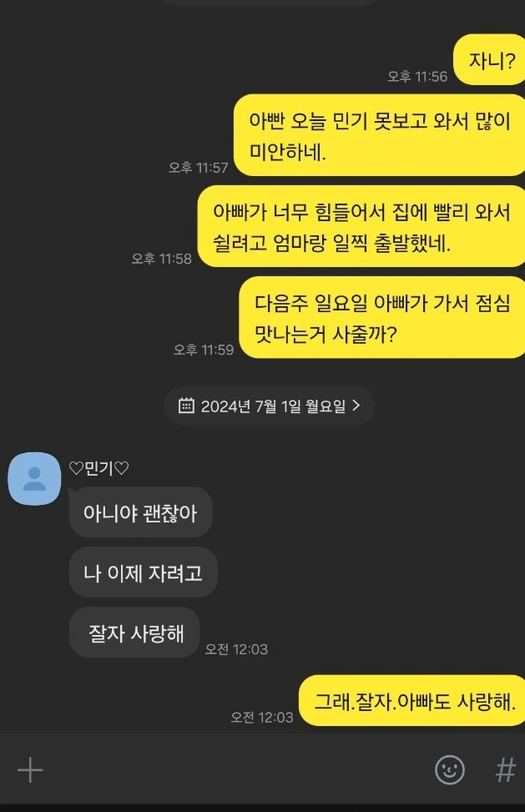The image size is (525, 812).
Task: Select message '다음주 일요일 아빠가 가서 점심'
Action: [382, 317]
